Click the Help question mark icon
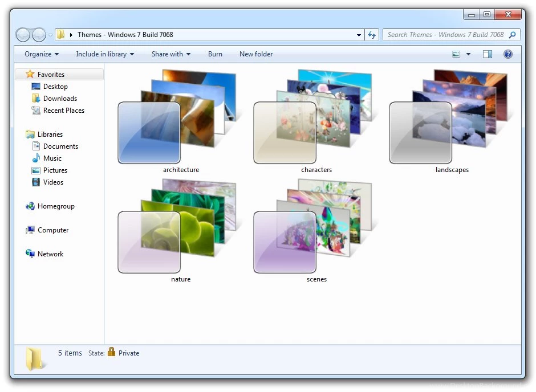Screen dimensions: 536x392 pos(507,54)
